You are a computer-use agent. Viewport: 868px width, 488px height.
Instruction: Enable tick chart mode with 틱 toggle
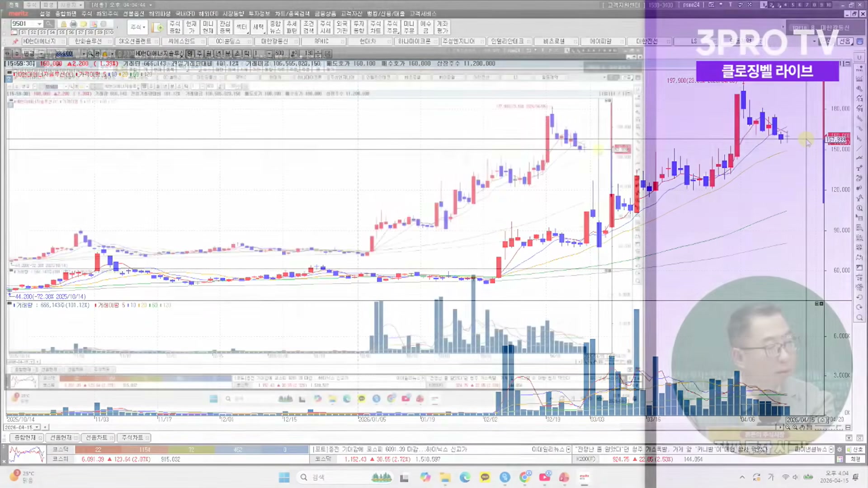coord(246,53)
